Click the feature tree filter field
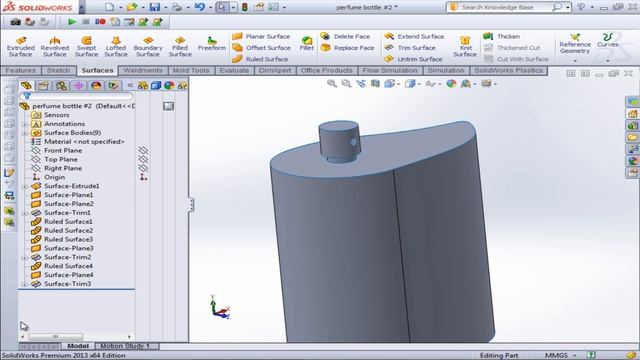Image resolution: width=640 pixels, height=360 pixels. [76, 96]
